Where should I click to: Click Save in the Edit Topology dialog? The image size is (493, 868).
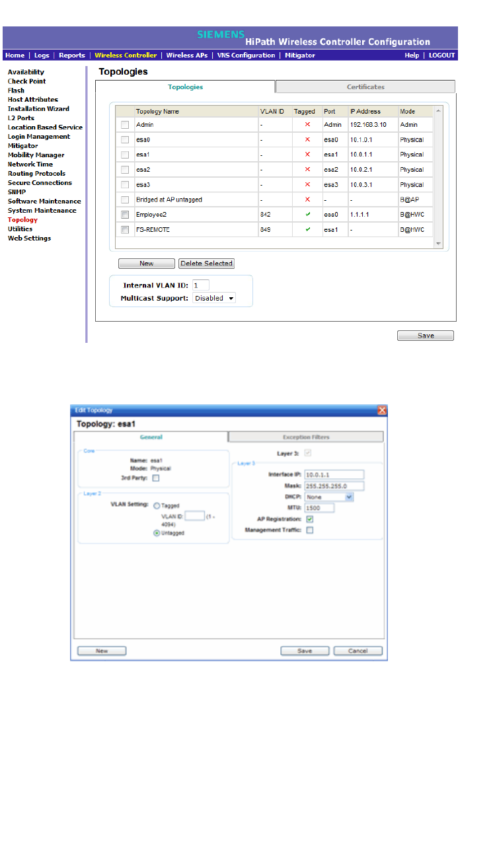(305, 651)
